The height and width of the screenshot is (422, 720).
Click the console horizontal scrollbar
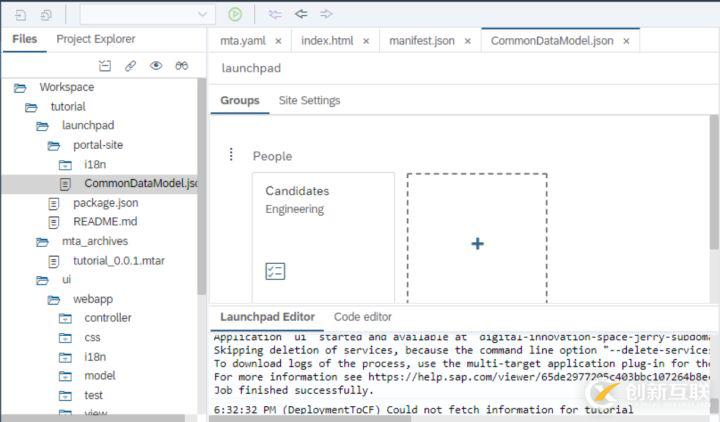tap(310, 418)
